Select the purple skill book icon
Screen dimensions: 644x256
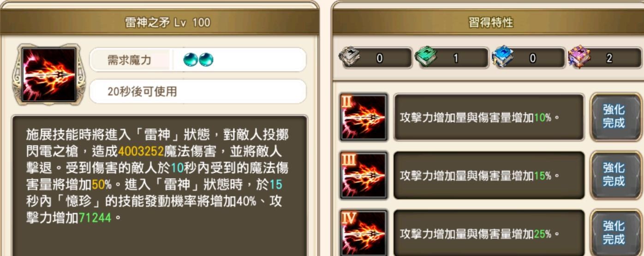580,57
